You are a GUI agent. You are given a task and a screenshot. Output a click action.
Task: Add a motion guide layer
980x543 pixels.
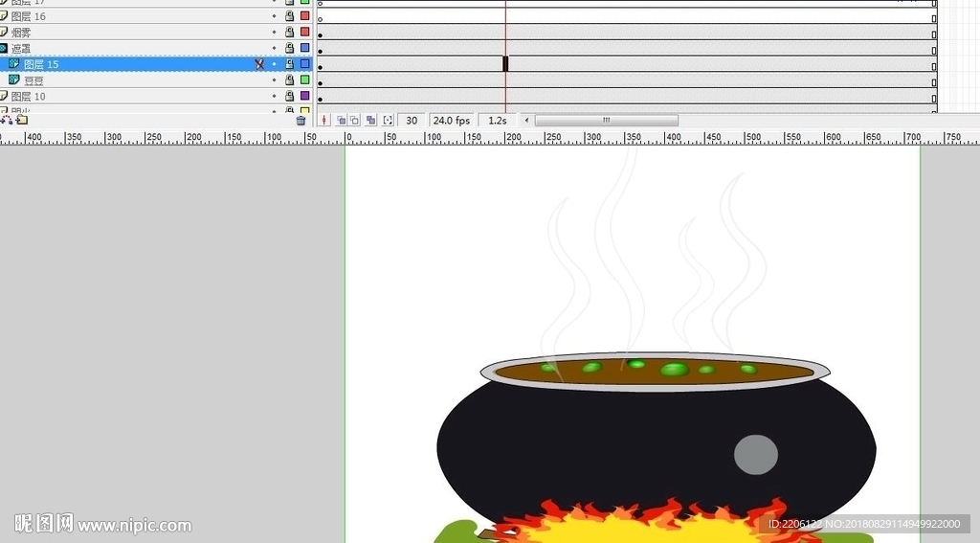[x=7, y=120]
